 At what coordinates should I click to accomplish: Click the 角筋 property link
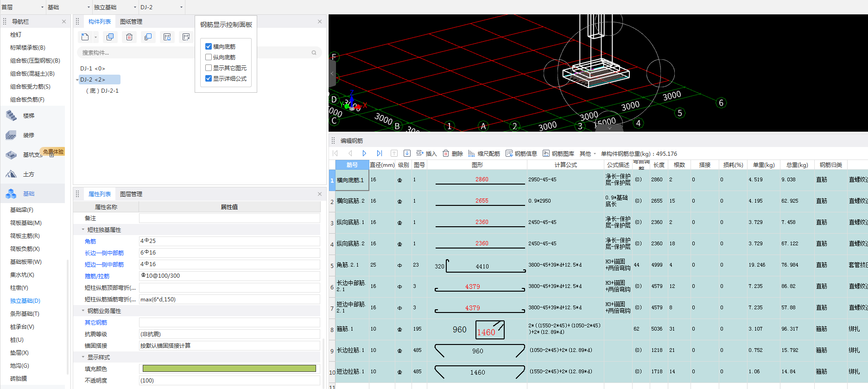[x=90, y=242]
